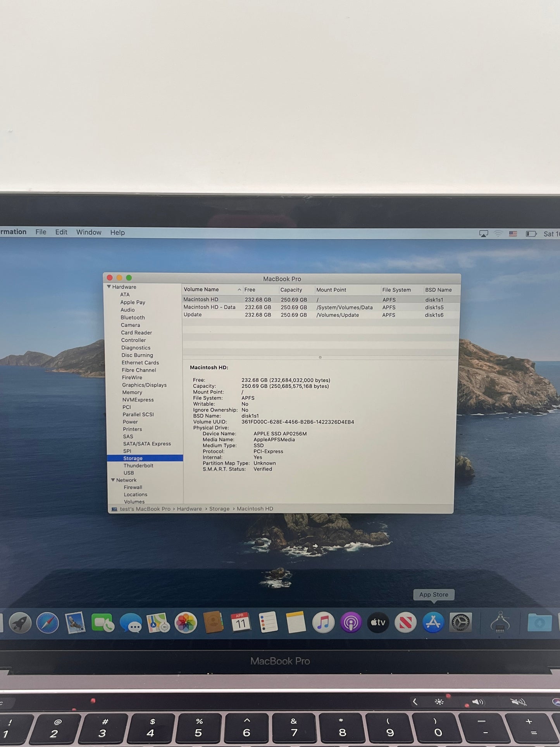Image resolution: width=560 pixels, height=747 pixels.
Task: Select Thunderbolt in the sidebar
Action: point(138,466)
